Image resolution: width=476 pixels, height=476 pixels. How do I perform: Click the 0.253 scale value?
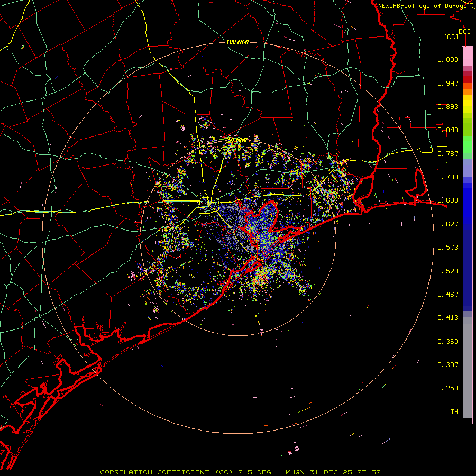point(448,388)
